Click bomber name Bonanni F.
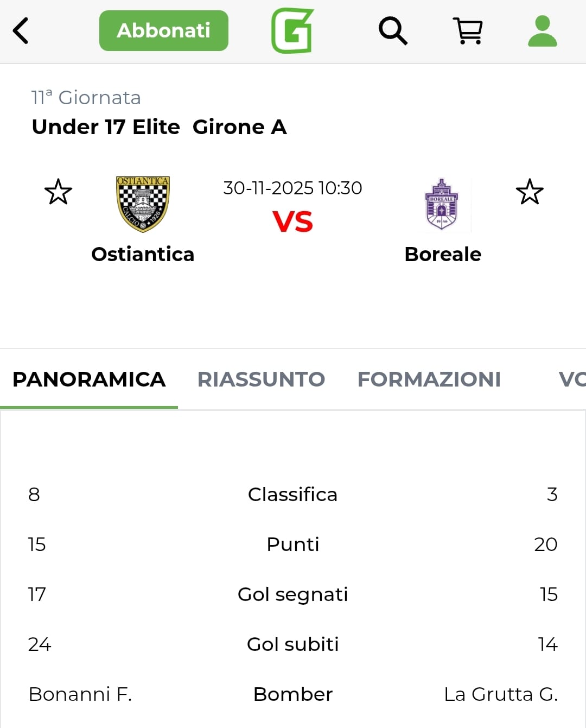Image resolution: width=586 pixels, height=728 pixels. (x=80, y=694)
